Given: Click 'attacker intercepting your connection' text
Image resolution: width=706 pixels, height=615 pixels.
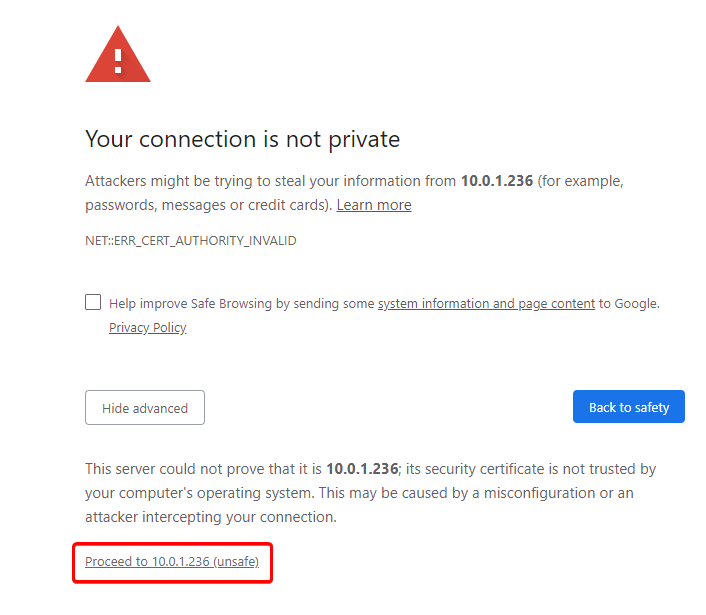Looking at the screenshot, I should pyautogui.click(x=210, y=517).
